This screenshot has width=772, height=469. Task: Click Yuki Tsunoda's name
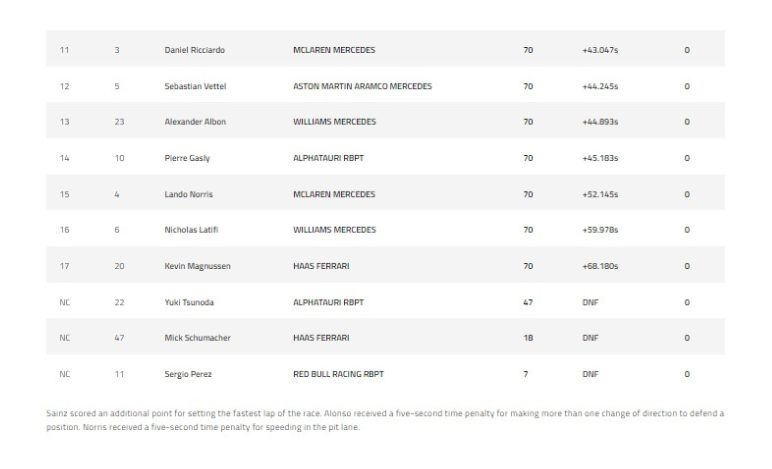190,302
